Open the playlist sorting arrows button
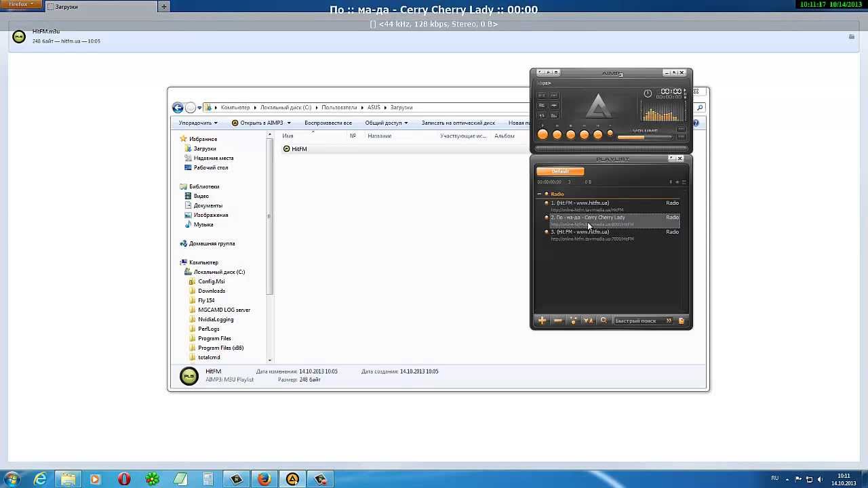 [588, 321]
